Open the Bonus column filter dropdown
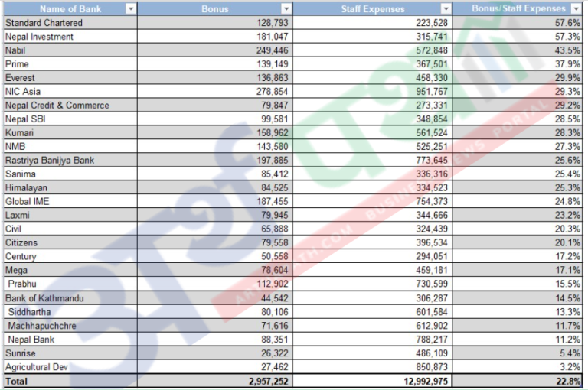Image resolution: width=588 pixels, height=390 pixels. coord(286,9)
